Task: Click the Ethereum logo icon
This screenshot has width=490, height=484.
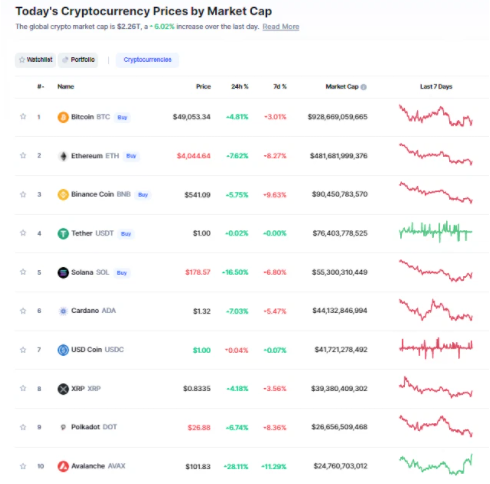Action: click(x=63, y=156)
